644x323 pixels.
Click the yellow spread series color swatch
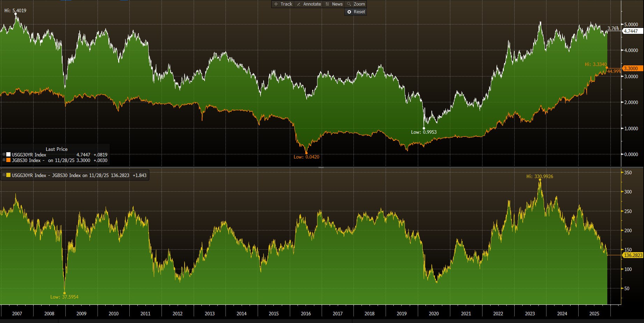click(x=8, y=175)
